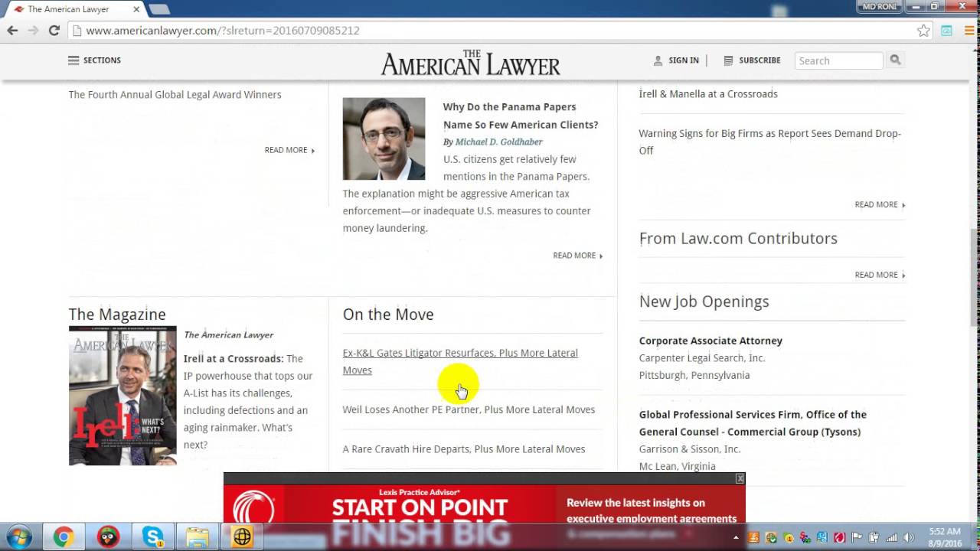This screenshot has height=551, width=980.
Task: Open Irell at a Crossroads magazine summary
Action: tap(248, 402)
